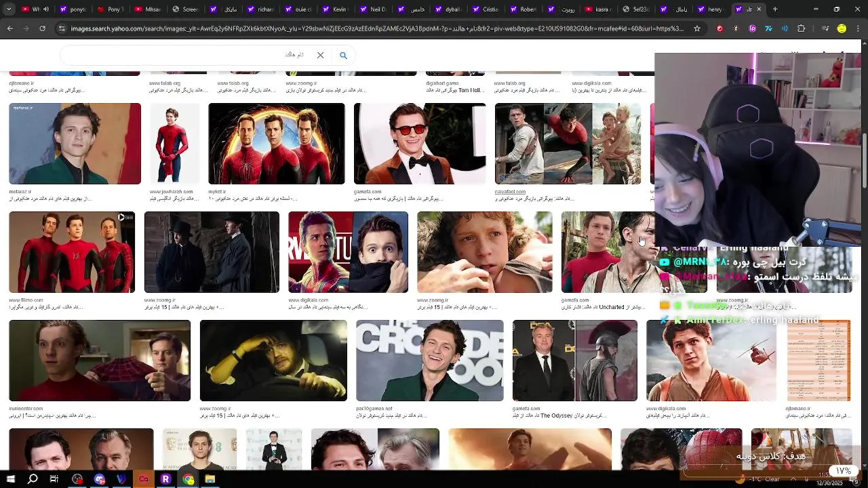Viewport: 868px width, 488px height.
Task: Submit search with the magnifier icon
Action: coord(343,55)
